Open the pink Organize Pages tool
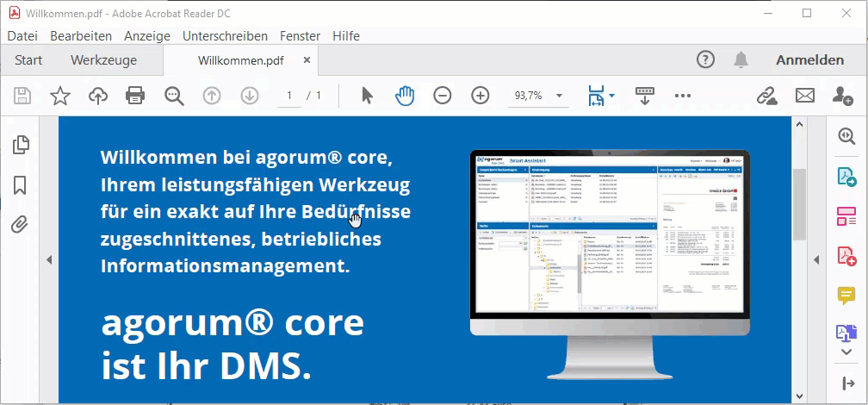 846,216
